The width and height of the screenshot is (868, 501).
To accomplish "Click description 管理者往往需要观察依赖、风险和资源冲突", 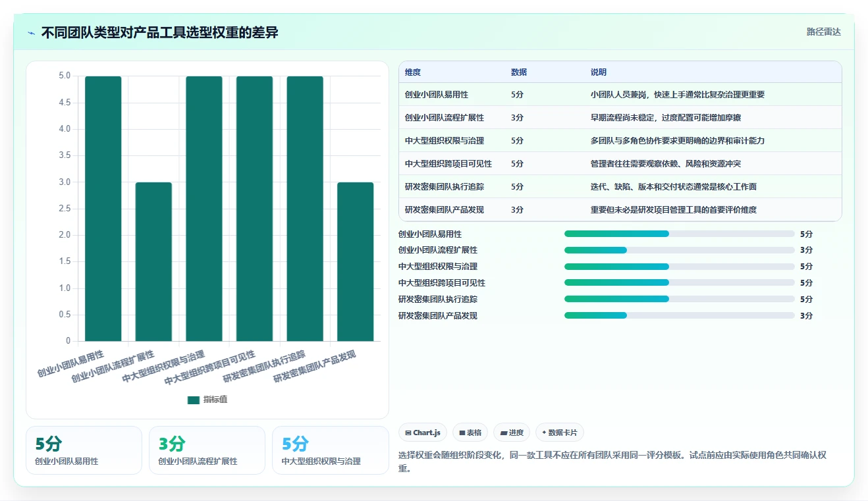I will click(666, 164).
